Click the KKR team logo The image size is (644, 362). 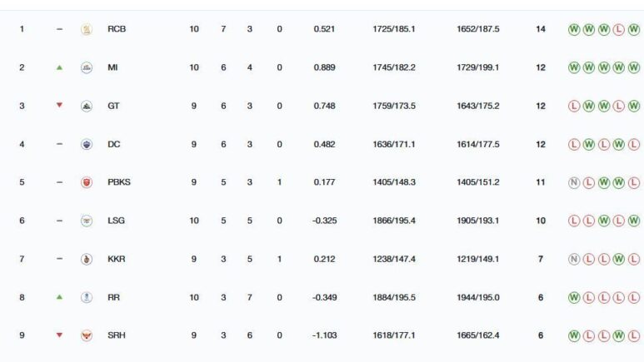click(x=85, y=259)
